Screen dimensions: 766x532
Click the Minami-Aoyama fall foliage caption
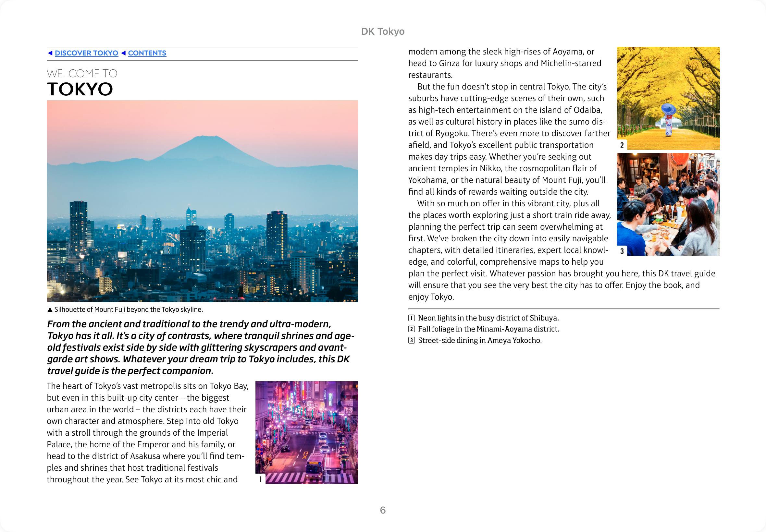pos(488,329)
